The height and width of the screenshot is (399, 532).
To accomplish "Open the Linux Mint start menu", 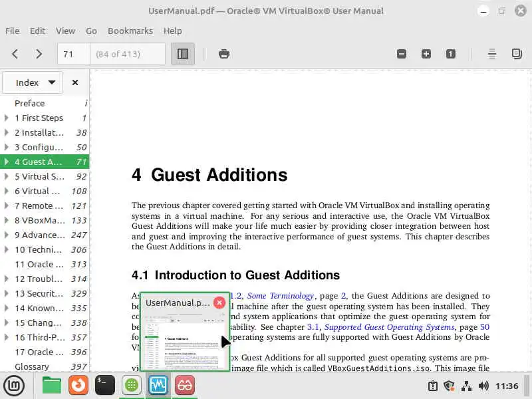I will pyautogui.click(x=14, y=386).
